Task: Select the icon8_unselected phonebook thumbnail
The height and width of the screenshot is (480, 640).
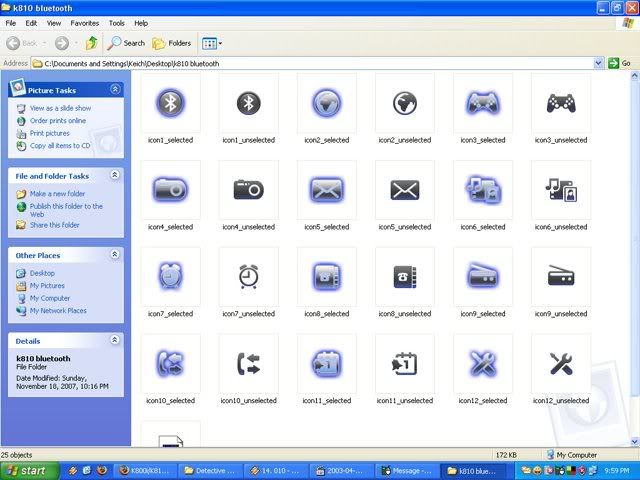Action: tap(405, 277)
